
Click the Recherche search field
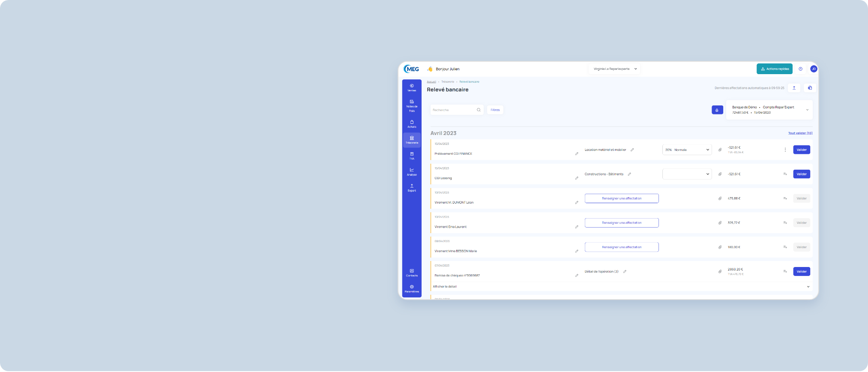coord(454,110)
